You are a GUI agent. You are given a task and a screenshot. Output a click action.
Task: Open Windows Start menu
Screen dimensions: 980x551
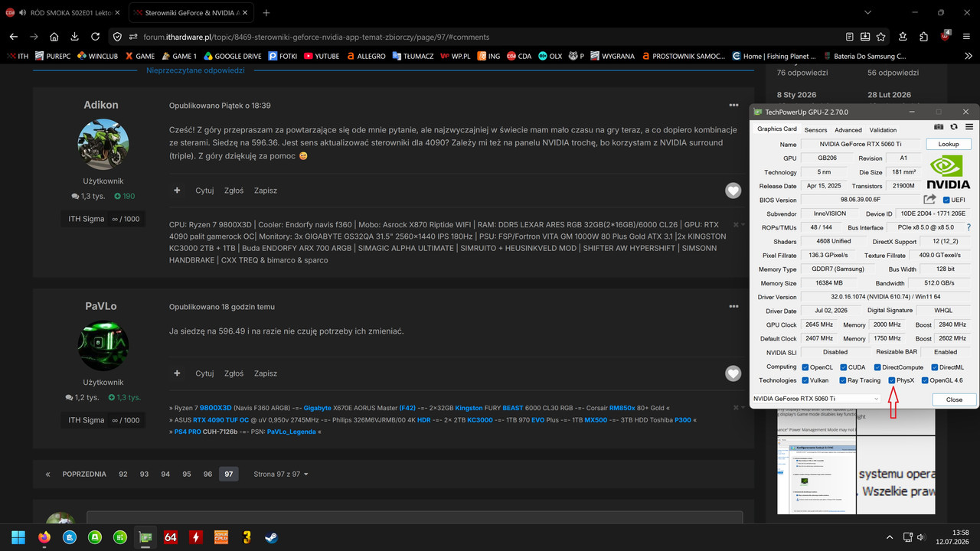tap(18, 537)
